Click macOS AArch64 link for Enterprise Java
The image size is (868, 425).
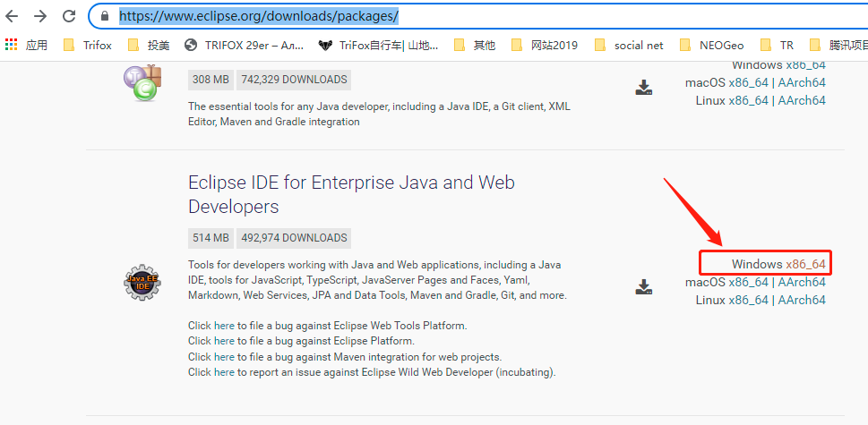click(x=801, y=282)
